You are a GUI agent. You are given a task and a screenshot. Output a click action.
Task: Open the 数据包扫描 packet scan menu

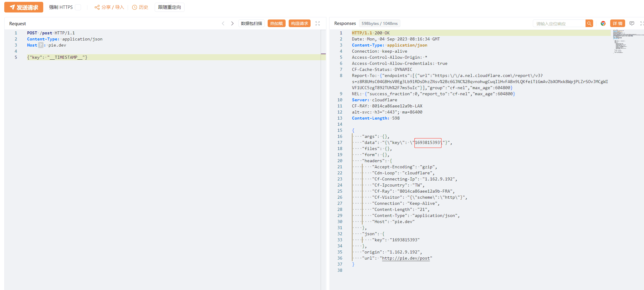point(251,23)
